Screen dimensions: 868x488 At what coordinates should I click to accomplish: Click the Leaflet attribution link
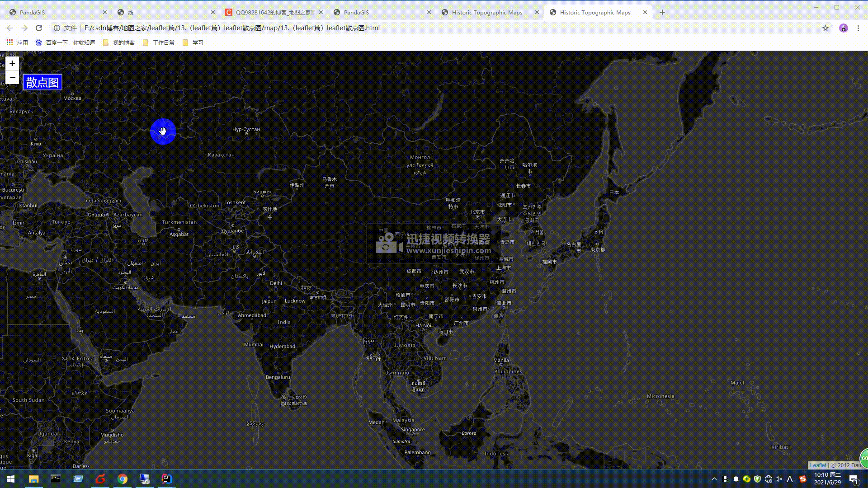pyautogui.click(x=818, y=465)
